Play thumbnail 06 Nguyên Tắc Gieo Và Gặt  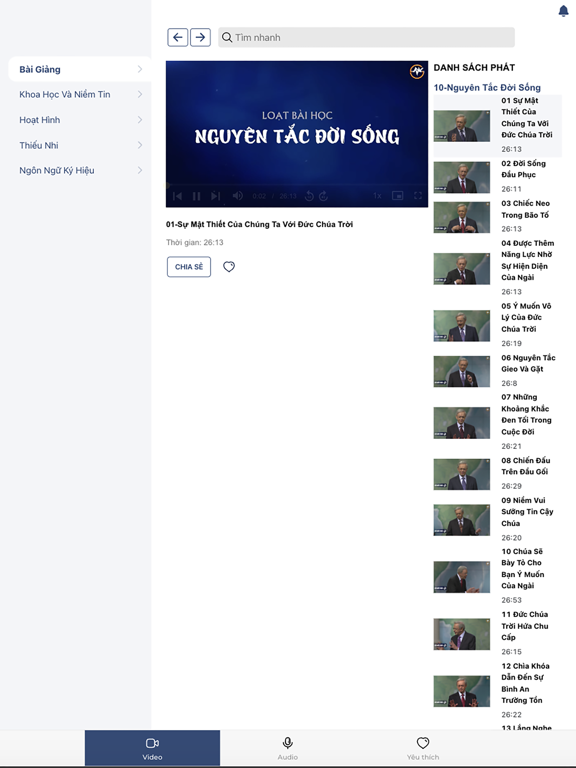coord(461,371)
